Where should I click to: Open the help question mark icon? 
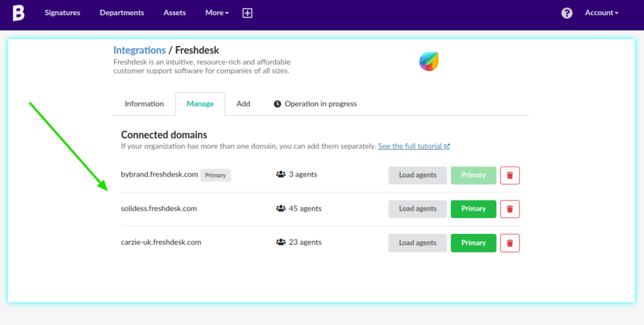[567, 13]
